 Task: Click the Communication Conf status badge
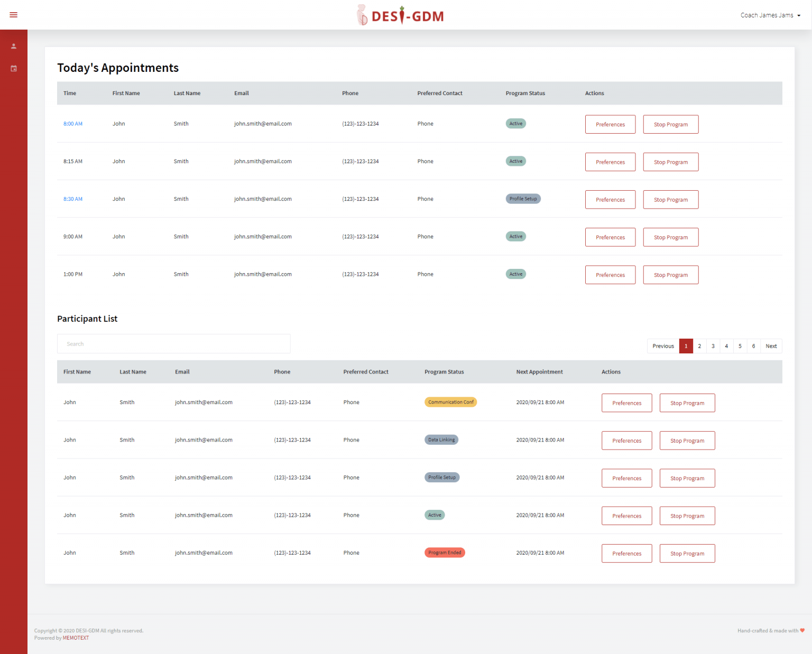[450, 402]
